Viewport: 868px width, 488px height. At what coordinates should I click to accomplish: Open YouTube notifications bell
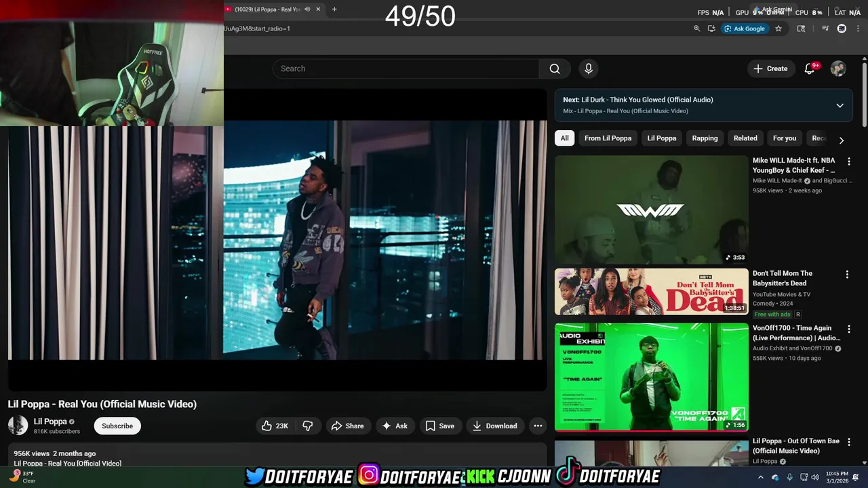(x=810, y=68)
